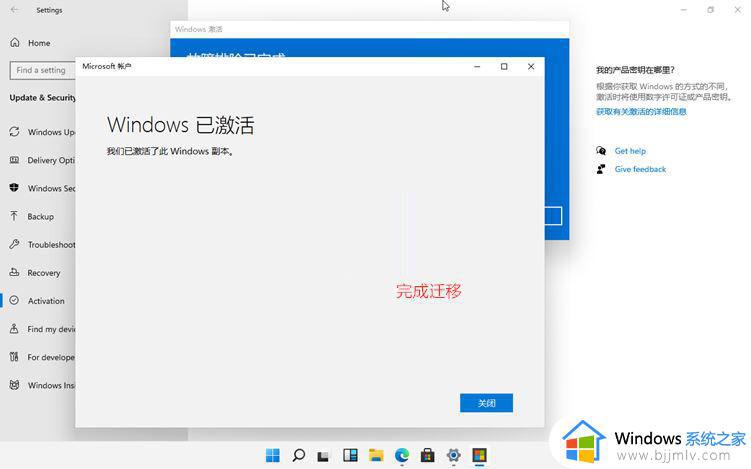
Task: Open the Backup settings page
Action: coord(41,217)
